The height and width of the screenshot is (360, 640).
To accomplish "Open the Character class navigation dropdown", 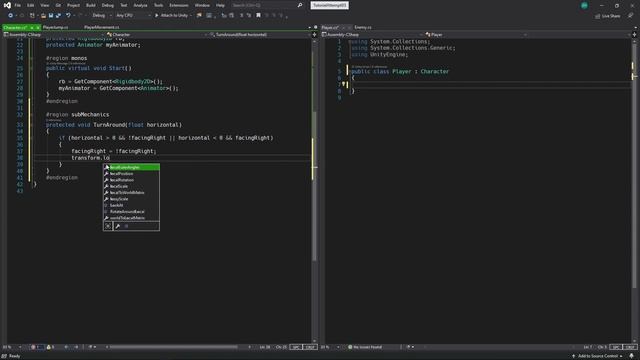I will point(156,35).
